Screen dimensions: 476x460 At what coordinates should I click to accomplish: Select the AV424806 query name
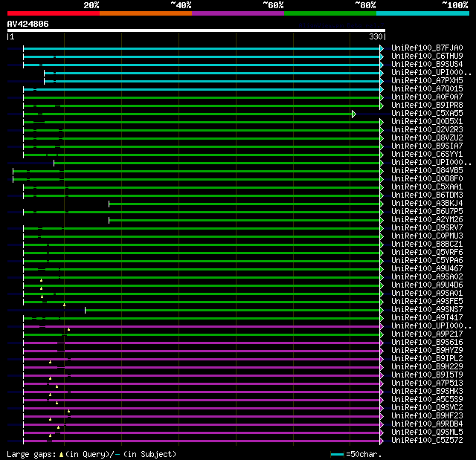(x=28, y=24)
